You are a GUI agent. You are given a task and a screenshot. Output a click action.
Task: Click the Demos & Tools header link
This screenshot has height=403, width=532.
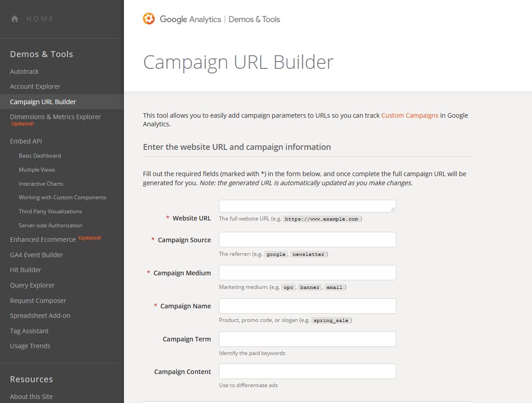click(x=254, y=19)
